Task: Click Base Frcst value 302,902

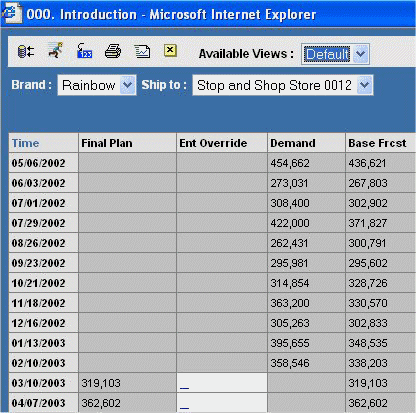Action: click(x=368, y=203)
